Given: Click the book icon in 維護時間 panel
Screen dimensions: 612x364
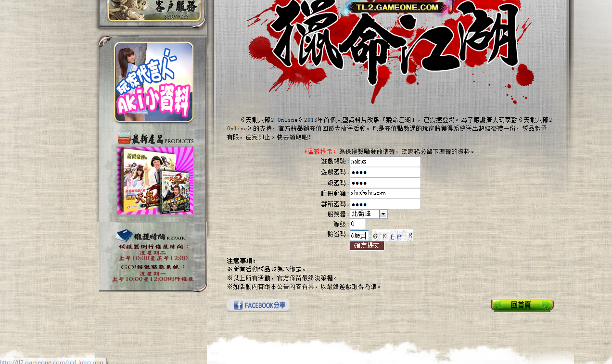Looking at the screenshot, I should tap(124, 236).
